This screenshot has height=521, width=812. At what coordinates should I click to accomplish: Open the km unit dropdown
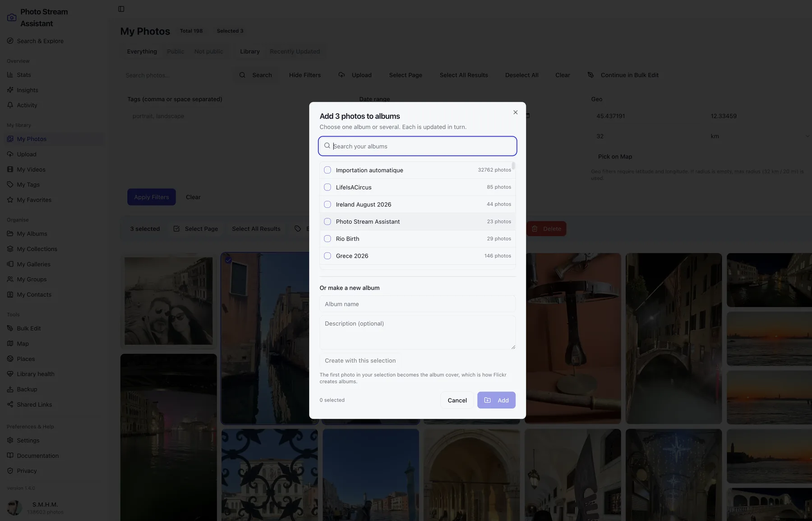coord(759,136)
